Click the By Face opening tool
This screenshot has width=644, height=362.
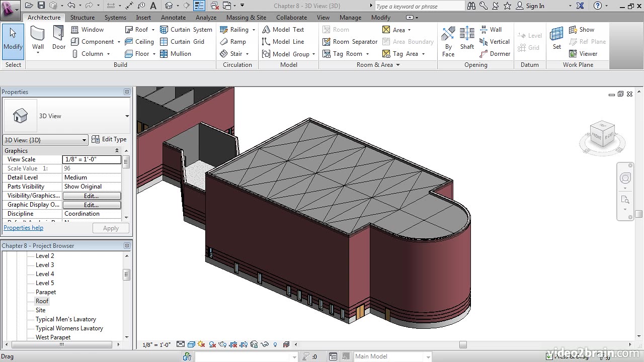pyautogui.click(x=448, y=41)
